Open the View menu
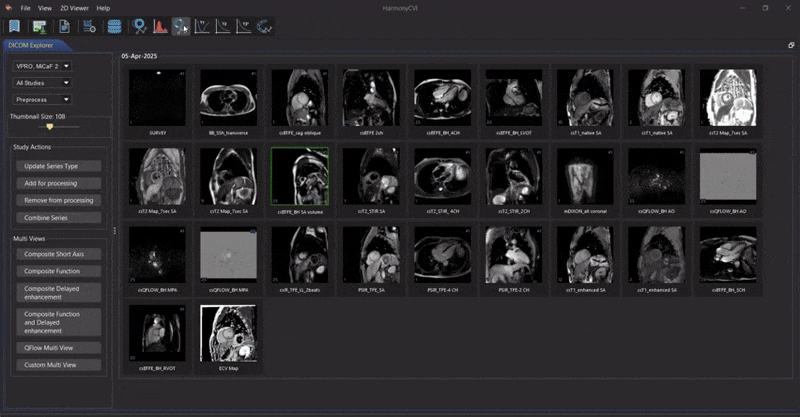This screenshot has width=800, height=417. pyautogui.click(x=45, y=8)
